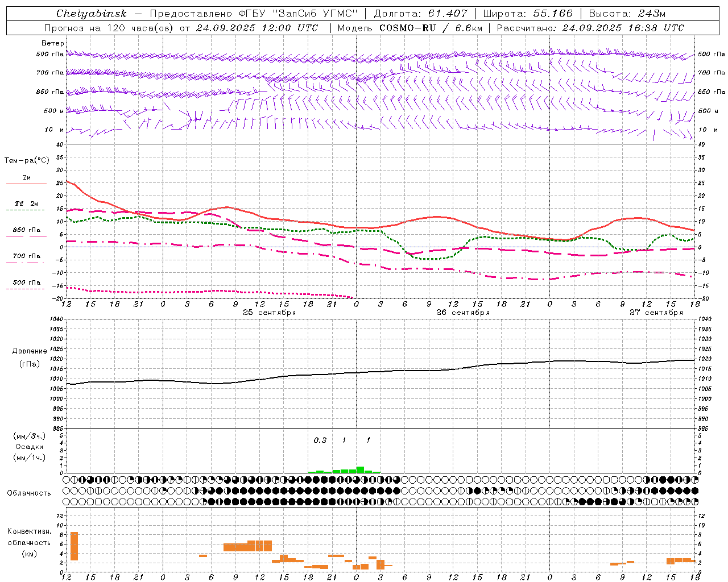Select the Широта: 55.166 header value
Image resolution: width=728 pixels, height=582 pixels.
point(528,14)
